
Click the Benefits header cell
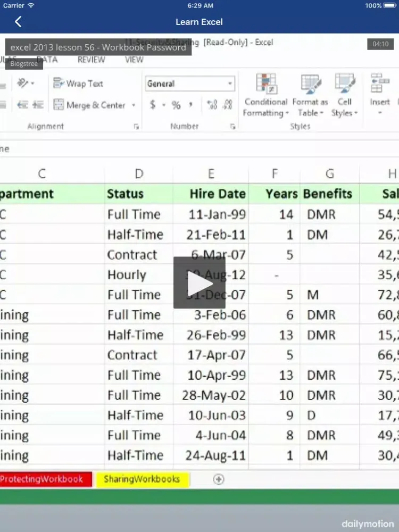329,194
